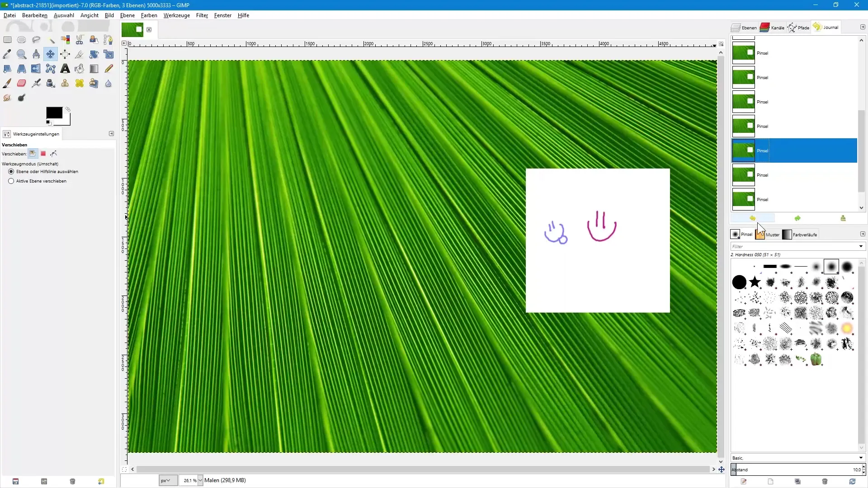Select the Ellipse Select tool
Viewport: 868px width, 488px height.
[x=22, y=40]
